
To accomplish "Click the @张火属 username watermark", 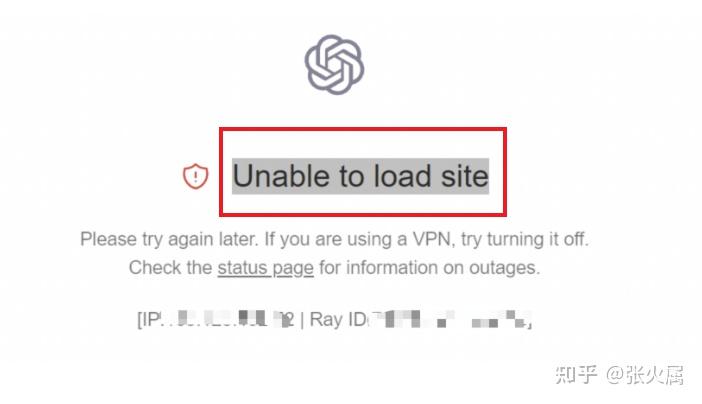I will click(x=645, y=374).
